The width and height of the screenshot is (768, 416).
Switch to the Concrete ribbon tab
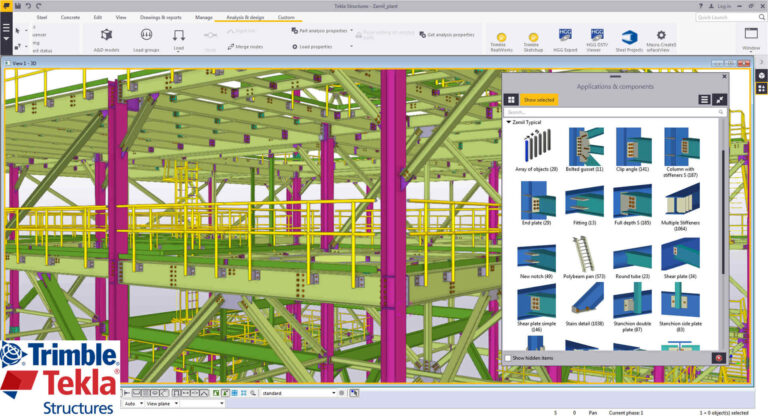70,17
